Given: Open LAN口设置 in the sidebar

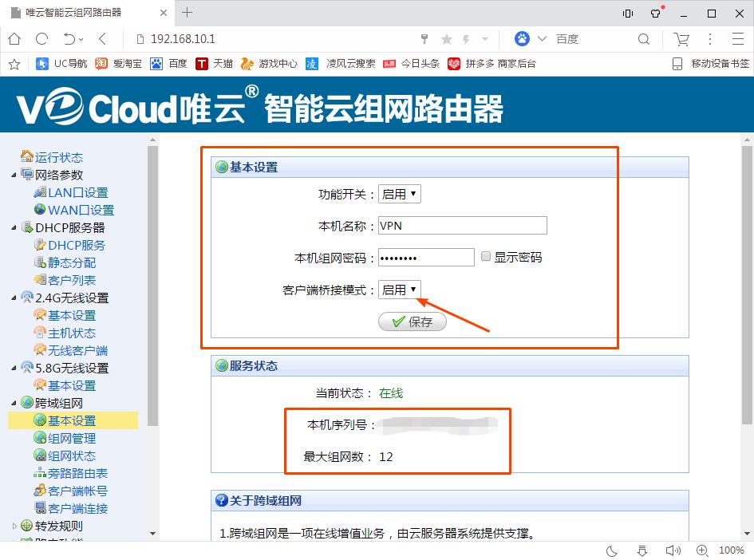Looking at the screenshot, I should click(76, 191).
